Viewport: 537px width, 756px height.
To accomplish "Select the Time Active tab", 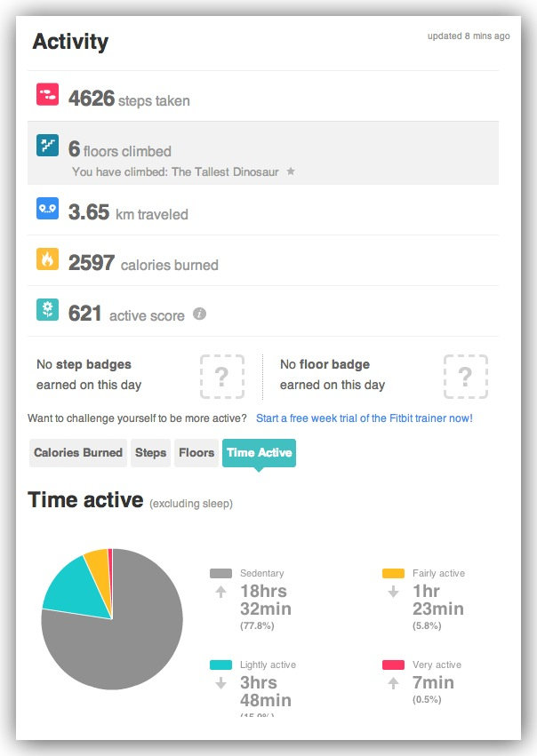I will [259, 453].
